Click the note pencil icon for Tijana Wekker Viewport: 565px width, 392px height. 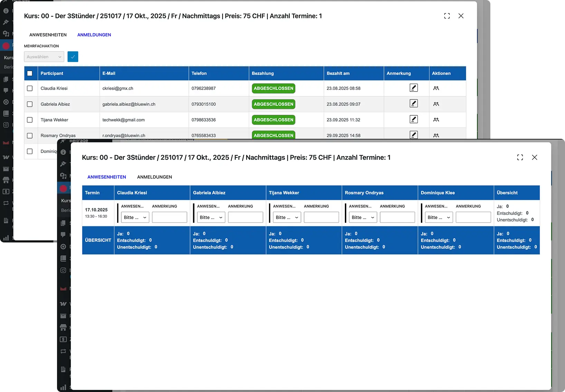(x=414, y=119)
